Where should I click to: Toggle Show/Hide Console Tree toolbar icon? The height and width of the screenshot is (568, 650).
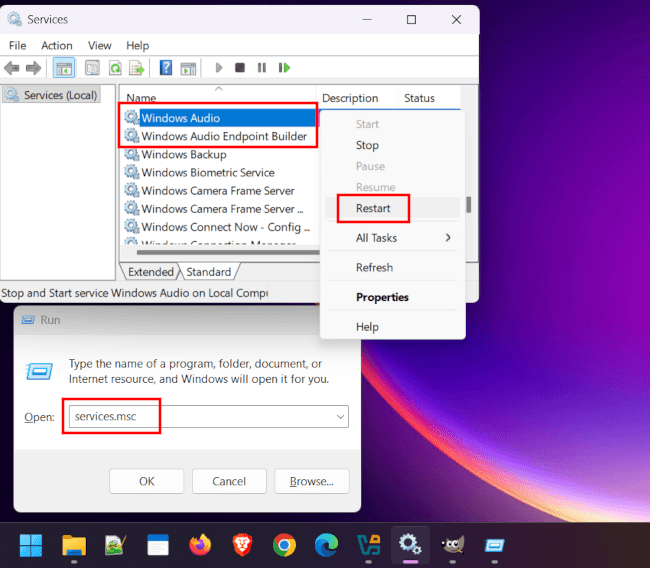(x=64, y=68)
